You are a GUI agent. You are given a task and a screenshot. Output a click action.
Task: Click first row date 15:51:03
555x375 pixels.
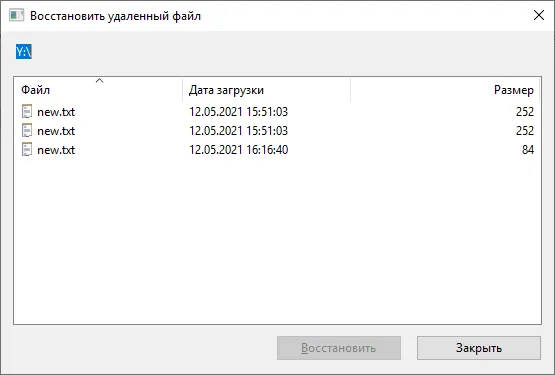pos(239,112)
